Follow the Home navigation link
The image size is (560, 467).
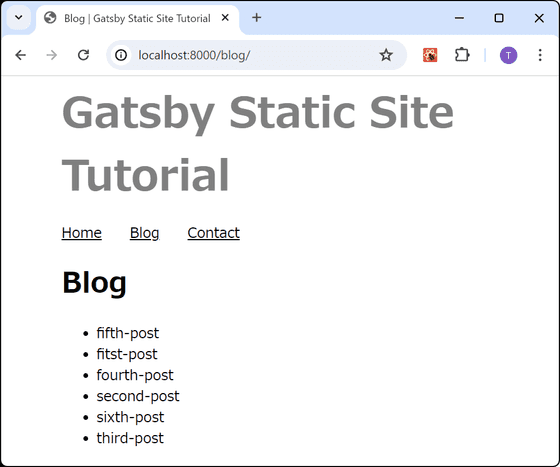82,233
